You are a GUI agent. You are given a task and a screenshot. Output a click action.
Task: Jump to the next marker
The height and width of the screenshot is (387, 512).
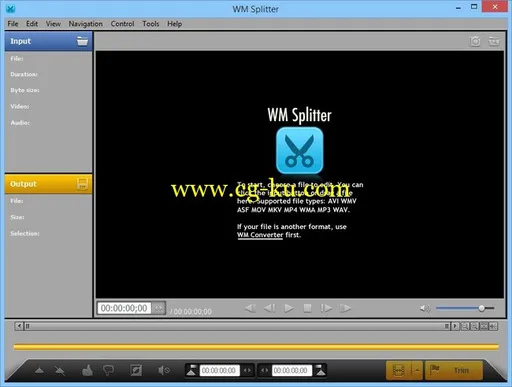pos(345,308)
